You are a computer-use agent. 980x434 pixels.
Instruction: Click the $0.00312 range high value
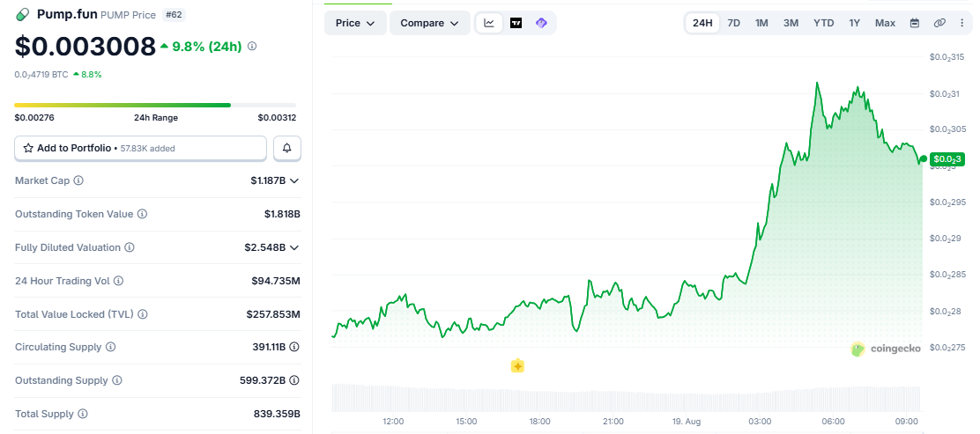(x=277, y=118)
